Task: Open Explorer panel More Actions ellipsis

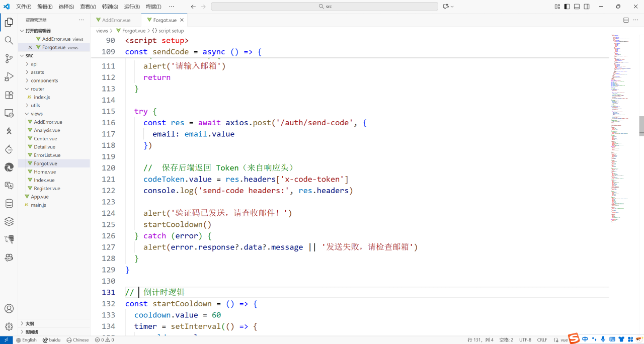Action: [82, 20]
